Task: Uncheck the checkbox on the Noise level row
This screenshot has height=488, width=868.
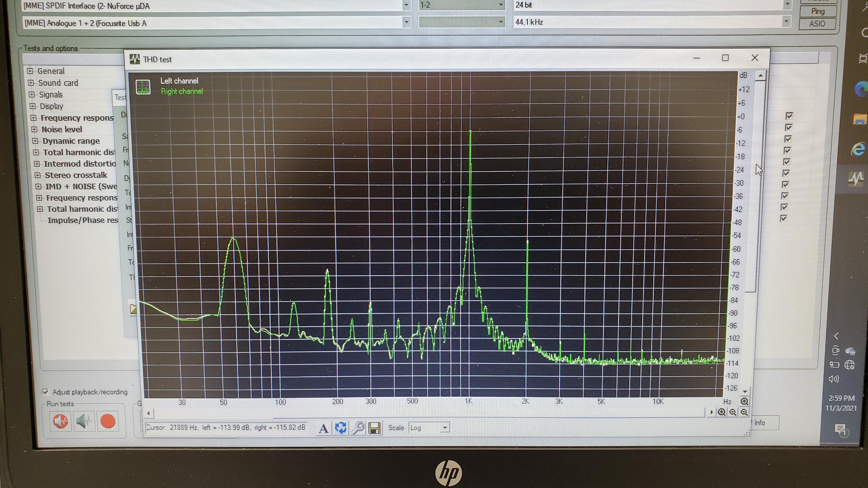Action: pyautogui.click(x=788, y=127)
